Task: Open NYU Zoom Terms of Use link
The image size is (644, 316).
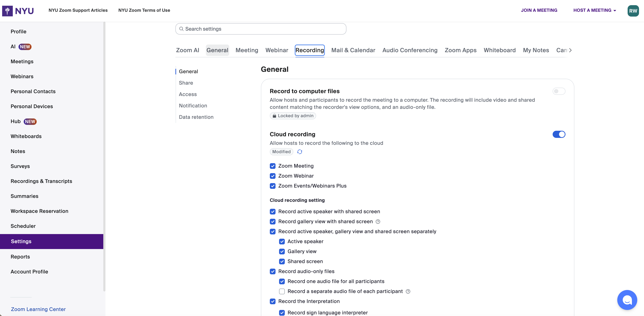Action: (144, 10)
